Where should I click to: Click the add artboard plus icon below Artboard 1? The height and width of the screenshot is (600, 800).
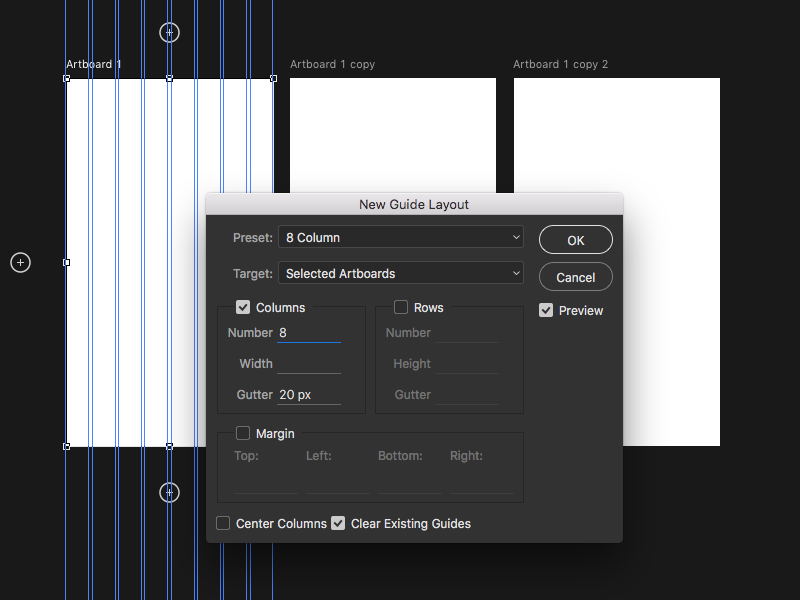pos(169,492)
